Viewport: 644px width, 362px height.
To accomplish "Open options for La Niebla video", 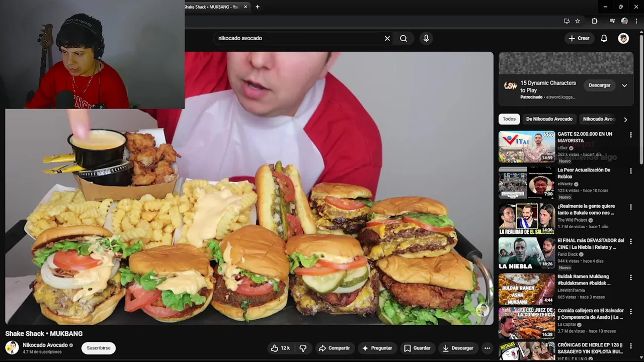I will coord(630,241).
